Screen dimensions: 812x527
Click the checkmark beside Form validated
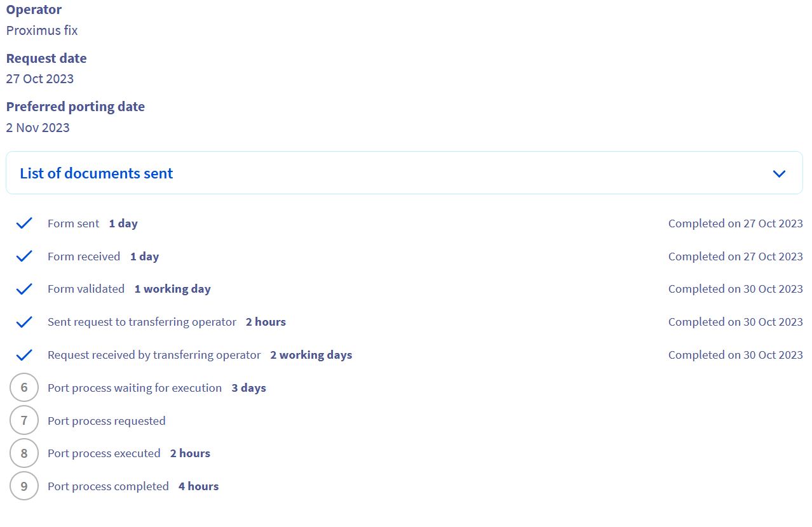tap(24, 289)
